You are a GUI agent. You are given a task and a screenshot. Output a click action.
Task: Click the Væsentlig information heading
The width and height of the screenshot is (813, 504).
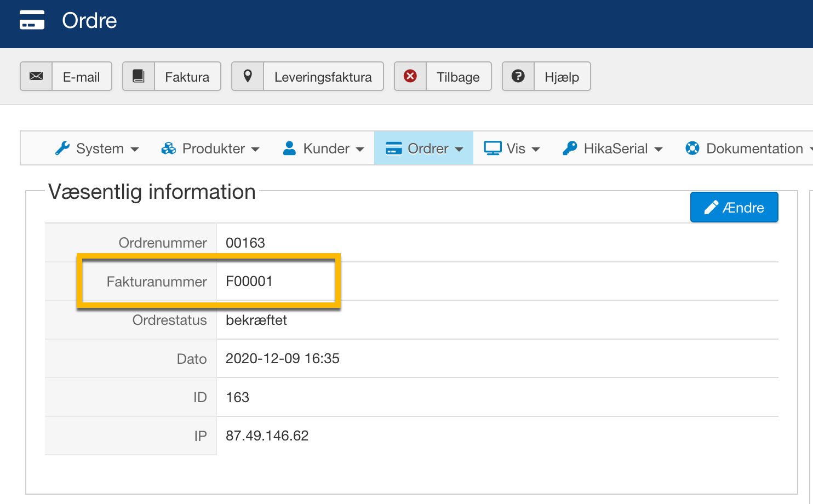152,192
